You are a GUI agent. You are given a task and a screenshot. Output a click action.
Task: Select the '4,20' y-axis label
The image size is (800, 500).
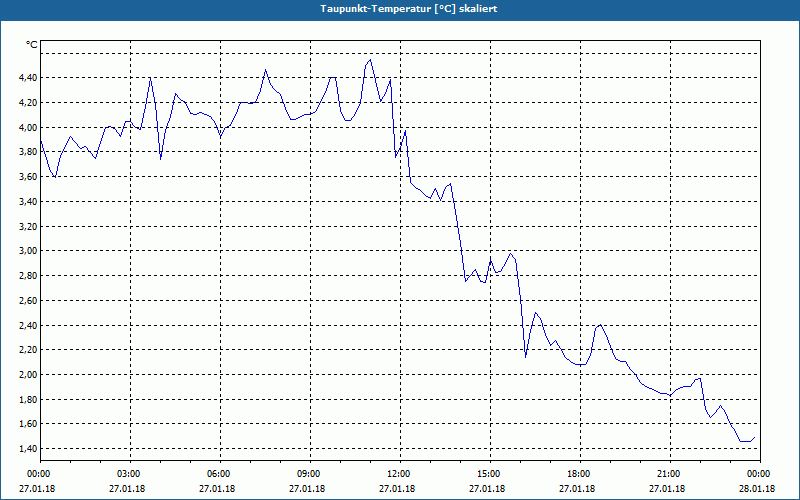(27, 103)
